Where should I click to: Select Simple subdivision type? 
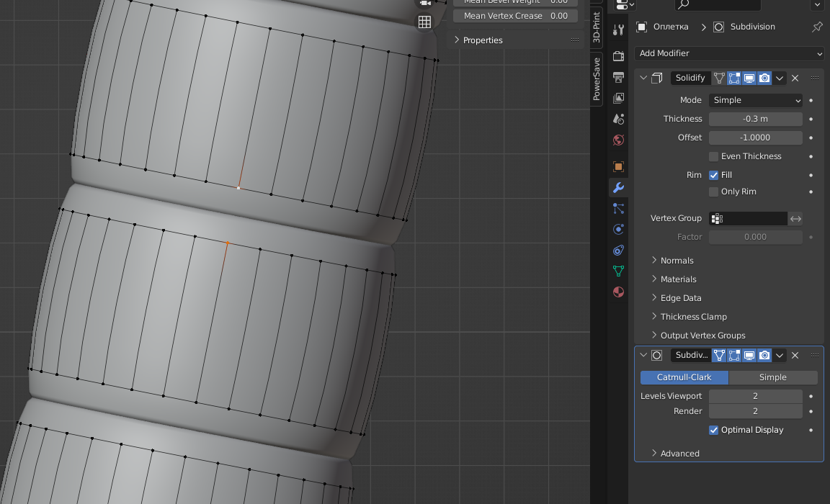(x=772, y=377)
